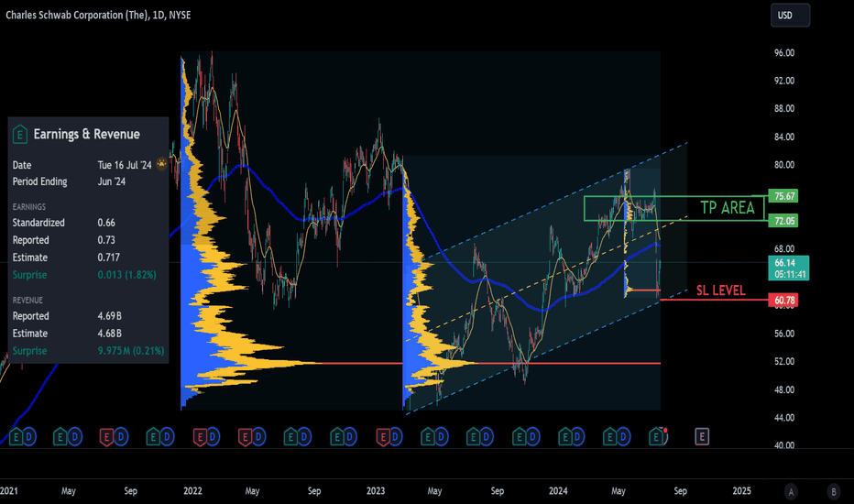Click the 52.00 price axis label
The height and width of the screenshot is (504, 854).
[784, 361]
